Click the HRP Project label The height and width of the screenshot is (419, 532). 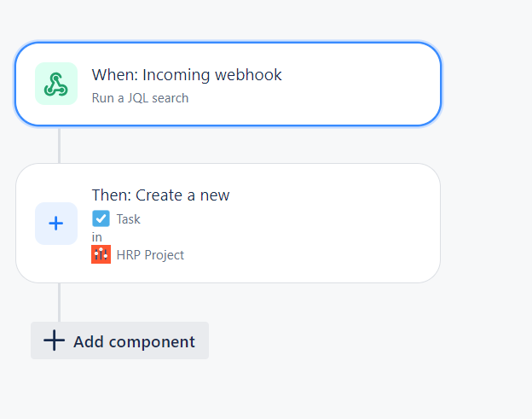(x=150, y=255)
